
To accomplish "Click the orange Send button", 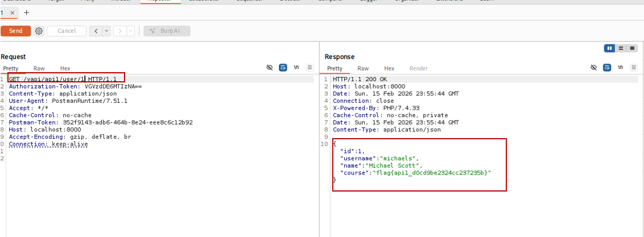I will (x=15, y=31).
